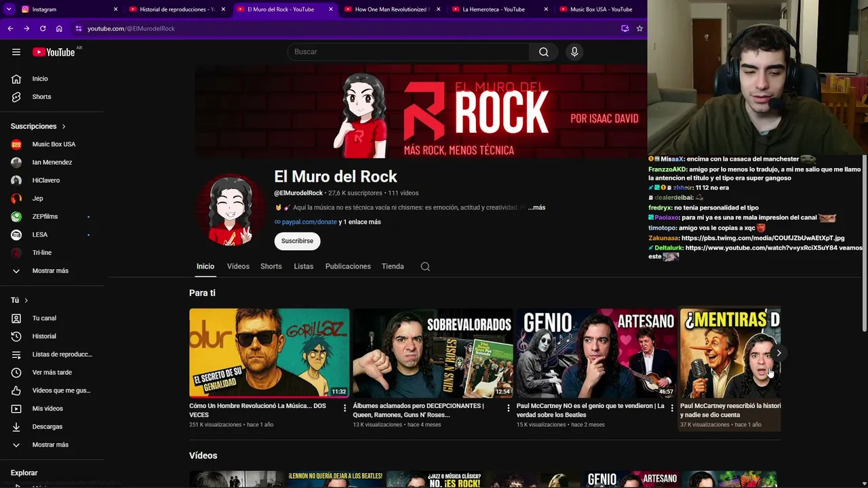
Task: Open the channel Shorts tab
Action: pos(271,266)
